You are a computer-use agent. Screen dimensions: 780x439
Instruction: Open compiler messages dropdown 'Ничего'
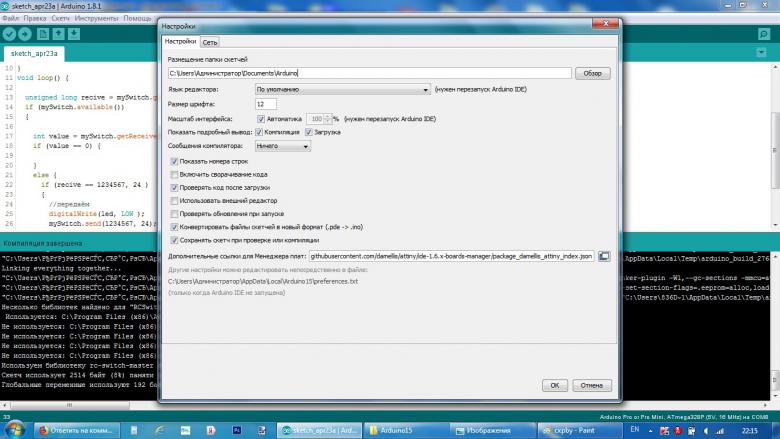coord(283,146)
